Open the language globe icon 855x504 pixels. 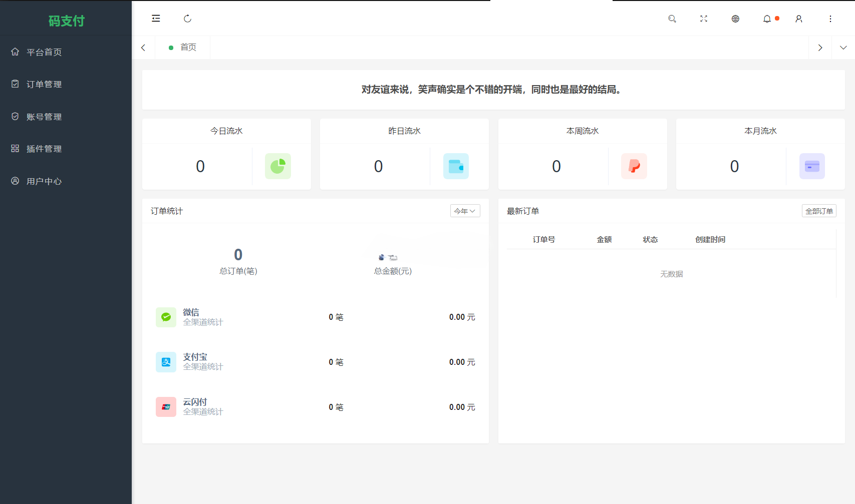point(735,19)
